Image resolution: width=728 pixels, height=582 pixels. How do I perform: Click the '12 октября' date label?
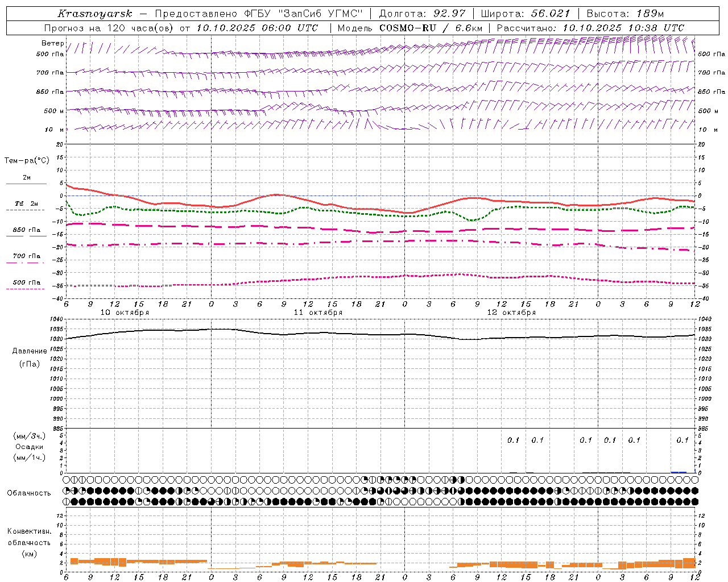click(x=511, y=313)
